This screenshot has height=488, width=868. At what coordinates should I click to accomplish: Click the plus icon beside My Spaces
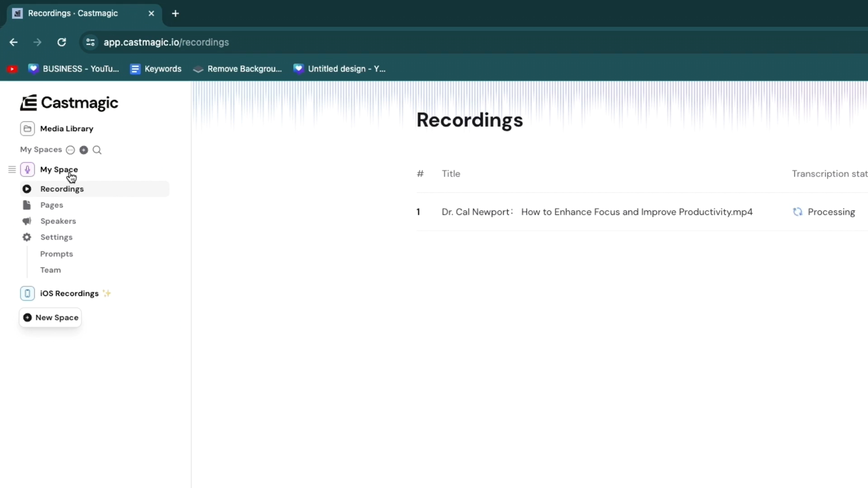(83, 150)
